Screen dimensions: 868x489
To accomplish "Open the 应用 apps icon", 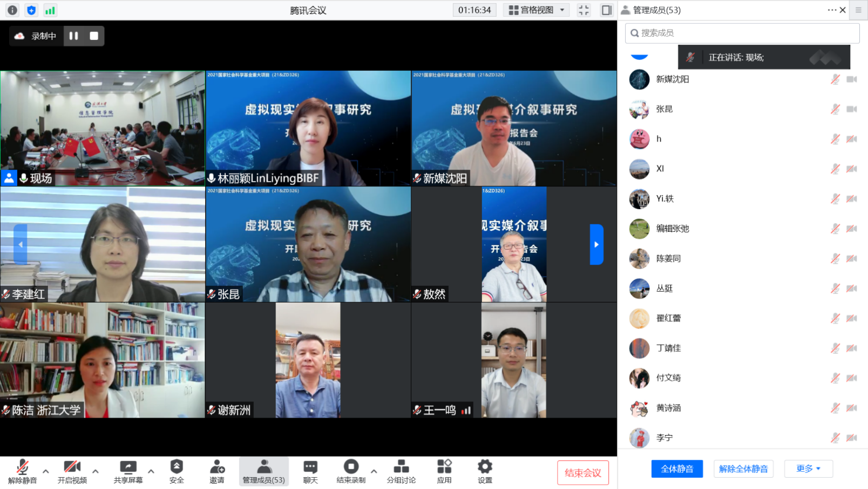I will point(444,467).
